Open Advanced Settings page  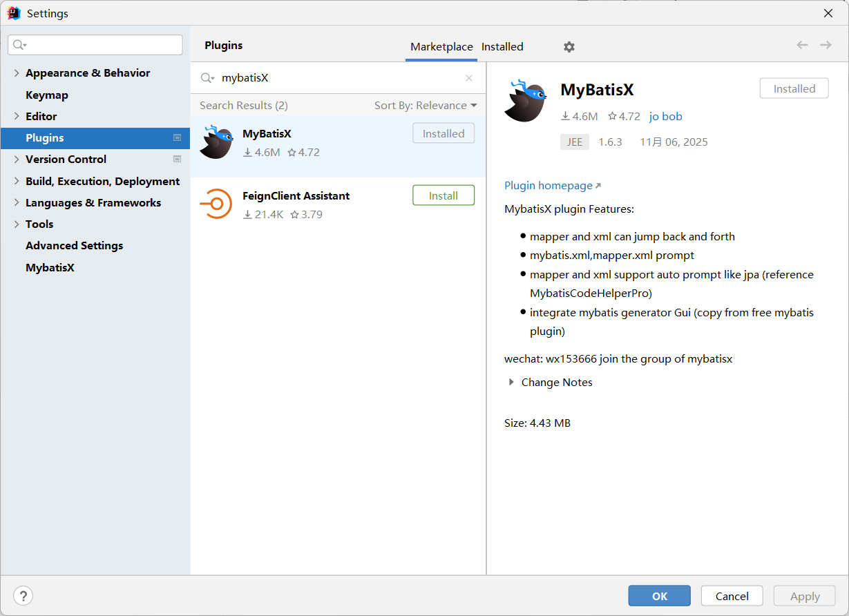pyautogui.click(x=74, y=246)
